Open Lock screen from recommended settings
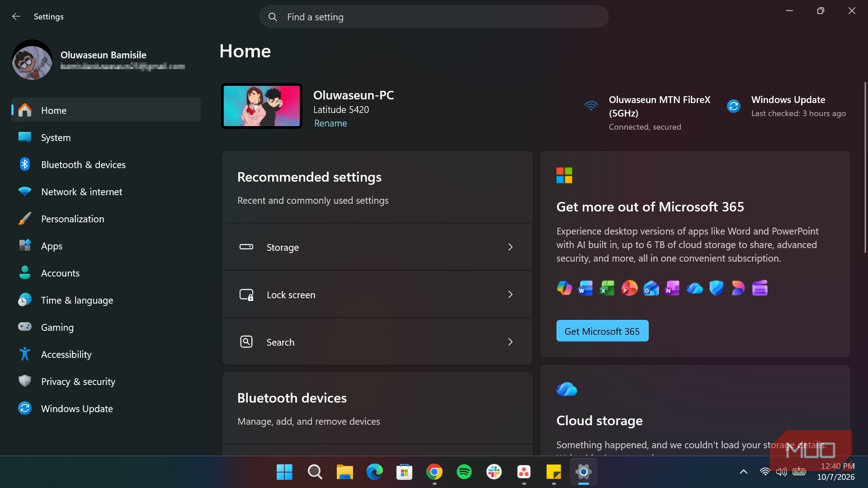 click(377, 295)
